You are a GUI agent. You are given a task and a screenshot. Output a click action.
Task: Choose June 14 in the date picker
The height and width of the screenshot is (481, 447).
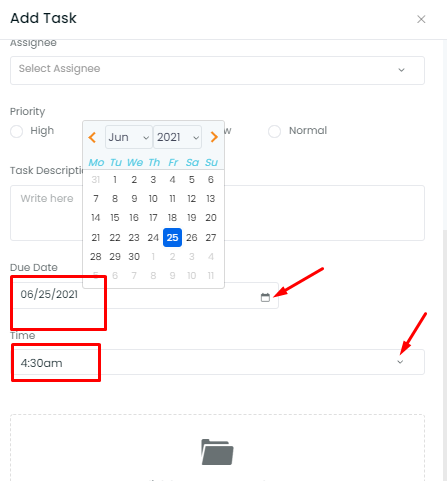click(x=96, y=218)
